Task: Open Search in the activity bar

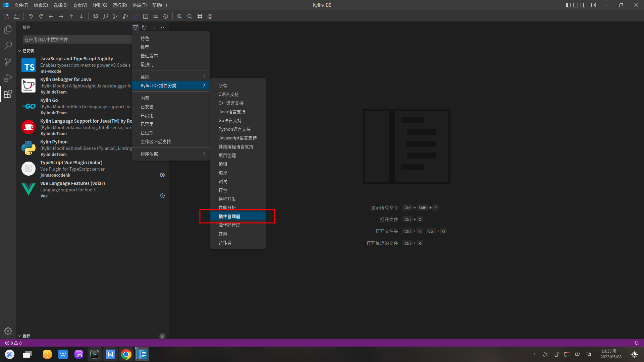Action: pos(8,46)
